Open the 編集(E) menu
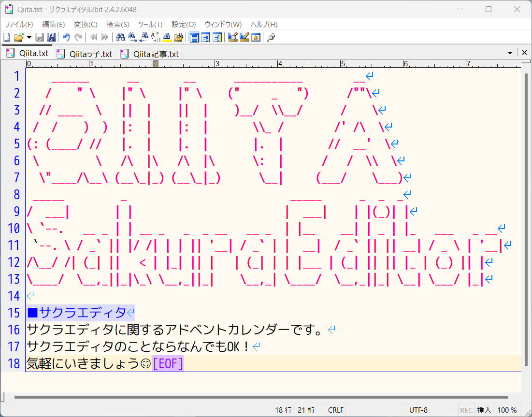Image resolution: width=532 pixels, height=417 pixels. click(54, 25)
